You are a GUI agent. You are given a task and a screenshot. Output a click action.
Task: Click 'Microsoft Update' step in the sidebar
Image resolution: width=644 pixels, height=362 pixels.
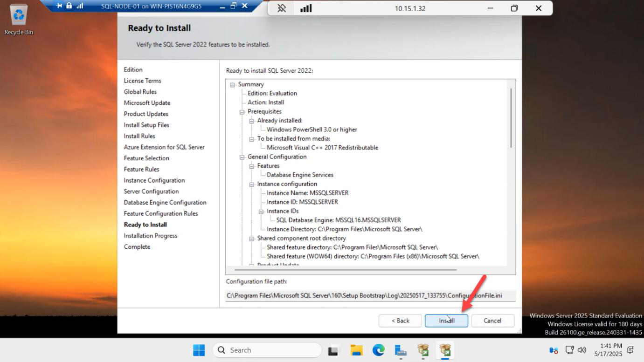[147, 103]
